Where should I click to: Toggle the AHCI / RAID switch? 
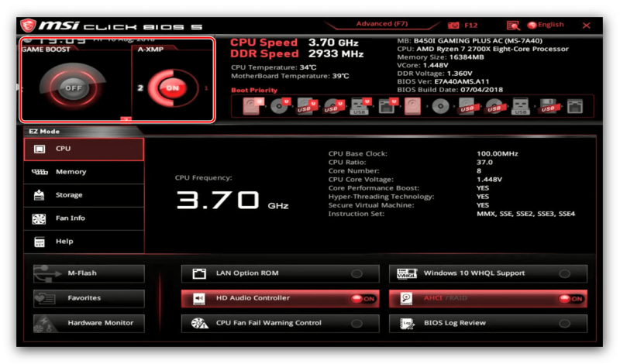(488, 298)
